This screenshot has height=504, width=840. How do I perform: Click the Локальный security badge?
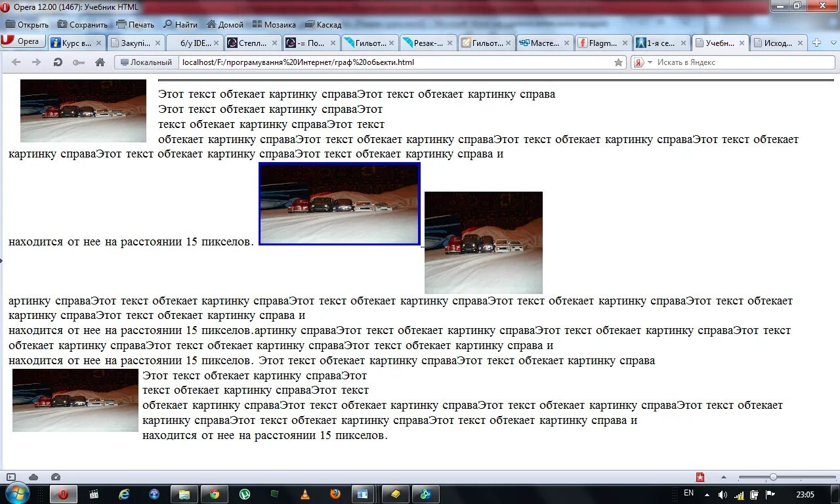tap(146, 62)
